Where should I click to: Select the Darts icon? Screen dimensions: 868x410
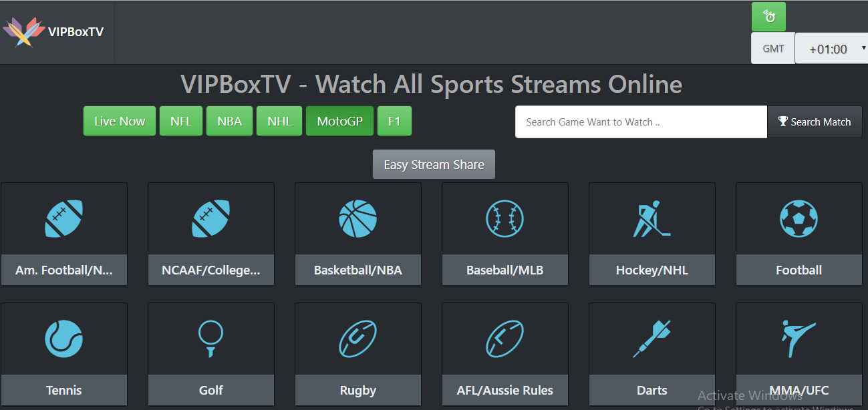coord(652,339)
